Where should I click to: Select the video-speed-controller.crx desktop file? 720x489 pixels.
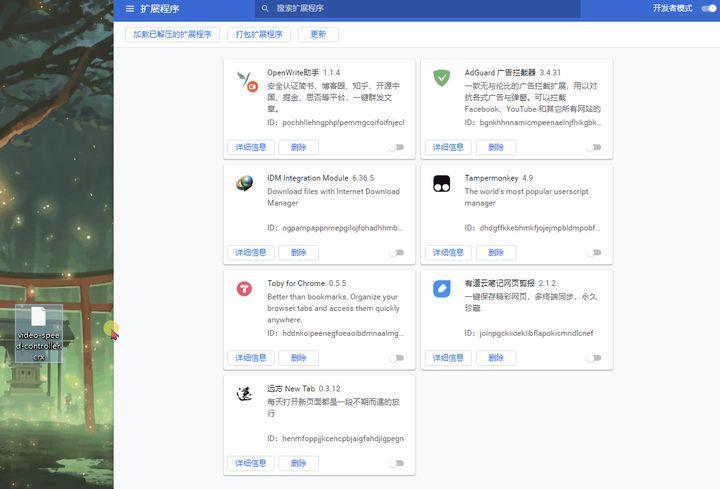(x=39, y=333)
